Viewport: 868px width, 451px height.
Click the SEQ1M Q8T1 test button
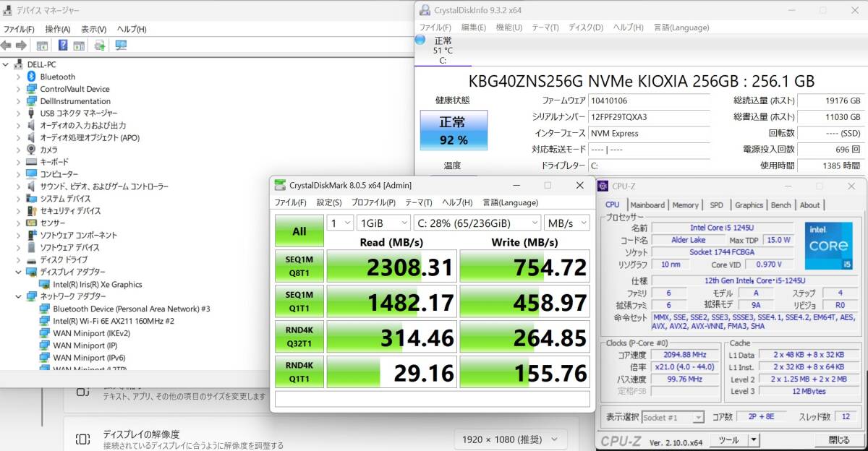click(x=299, y=267)
